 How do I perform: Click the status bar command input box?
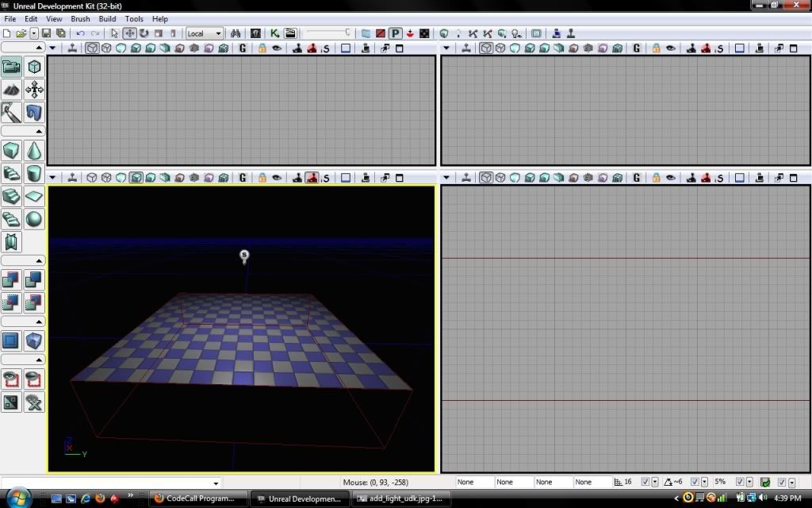pos(111,483)
